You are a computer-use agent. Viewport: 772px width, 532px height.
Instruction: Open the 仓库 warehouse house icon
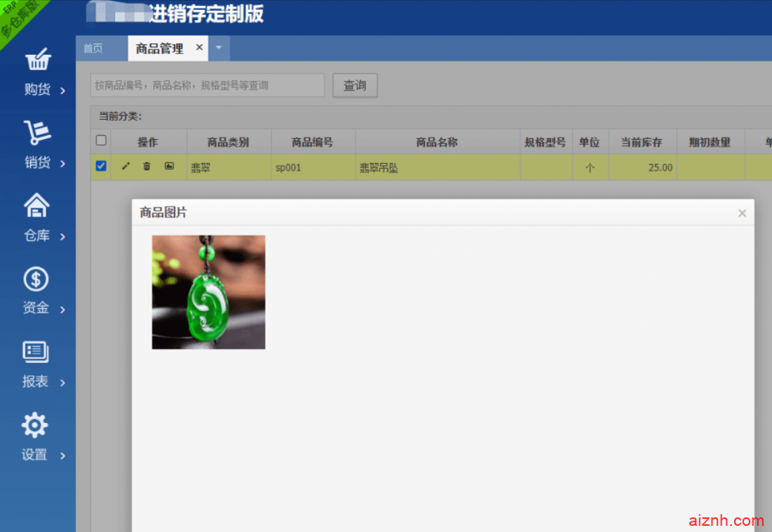(x=37, y=205)
